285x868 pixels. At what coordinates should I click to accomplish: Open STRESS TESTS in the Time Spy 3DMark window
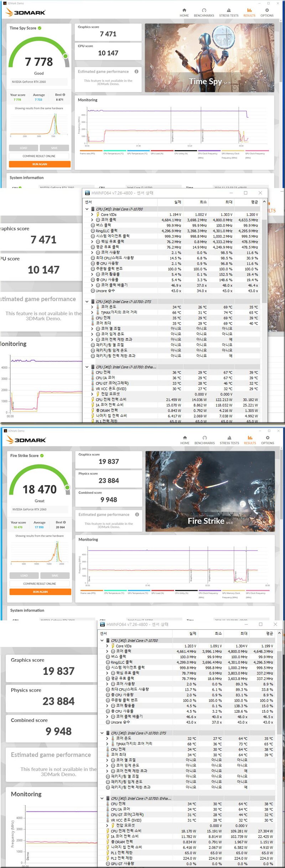coord(229,12)
